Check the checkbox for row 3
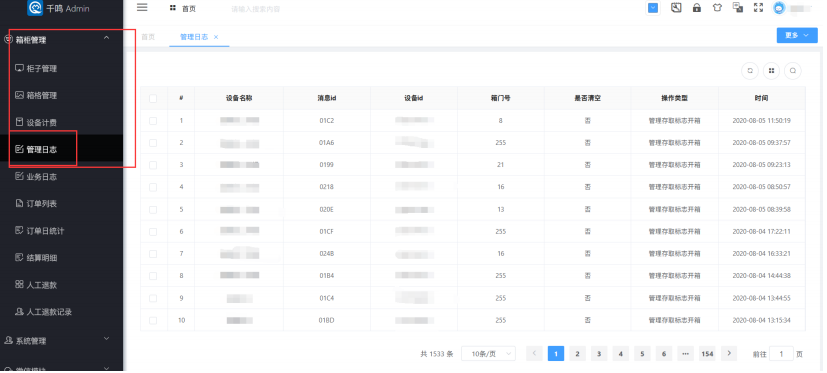This screenshot has height=373, width=827. (153, 165)
